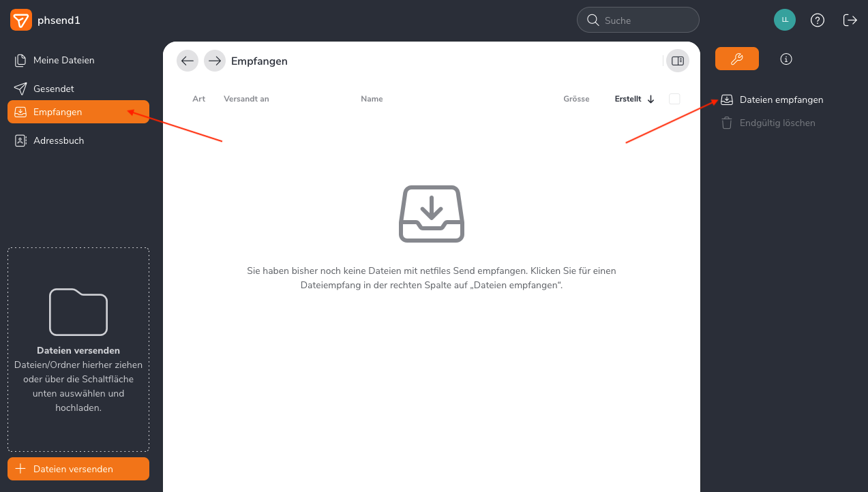Select Empfangen in the sidebar

pos(78,112)
